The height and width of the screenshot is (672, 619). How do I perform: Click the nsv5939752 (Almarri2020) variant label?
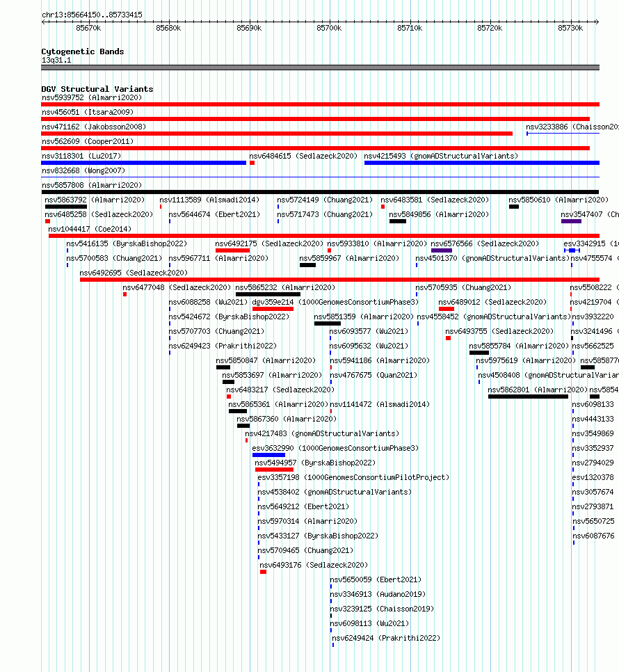click(92, 97)
